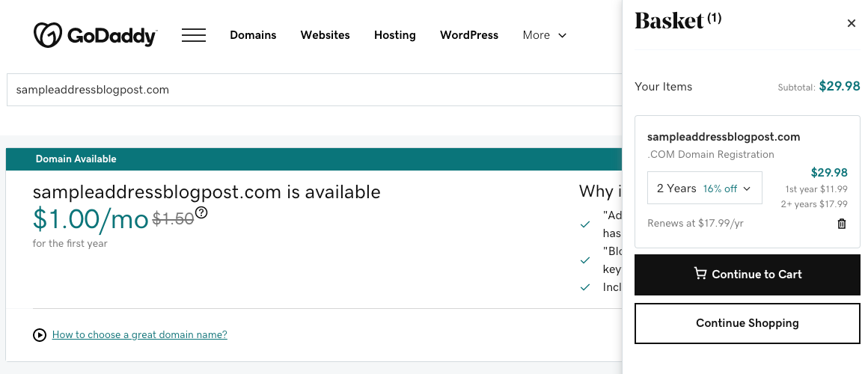Open the Hosting menu

[394, 35]
